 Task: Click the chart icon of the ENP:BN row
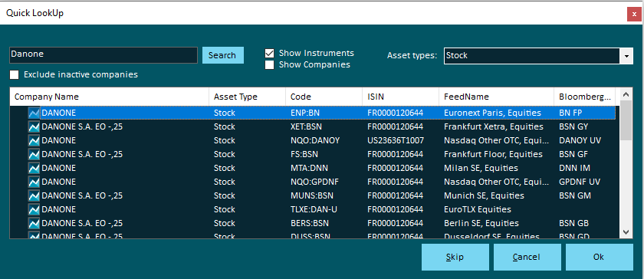(x=34, y=113)
